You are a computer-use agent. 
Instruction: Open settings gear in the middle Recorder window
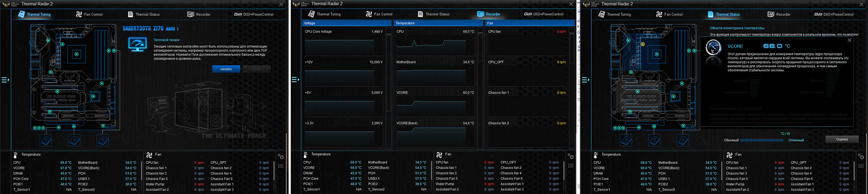coord(571,157)
